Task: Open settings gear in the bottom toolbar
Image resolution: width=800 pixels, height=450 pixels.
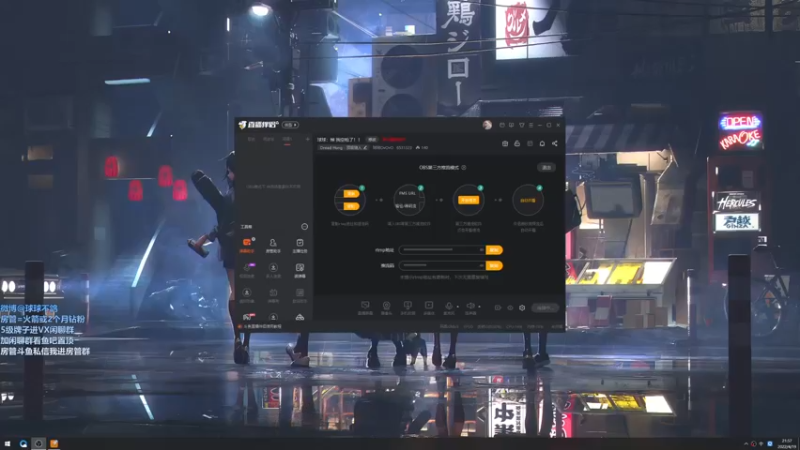Action: tap(522, 308)
